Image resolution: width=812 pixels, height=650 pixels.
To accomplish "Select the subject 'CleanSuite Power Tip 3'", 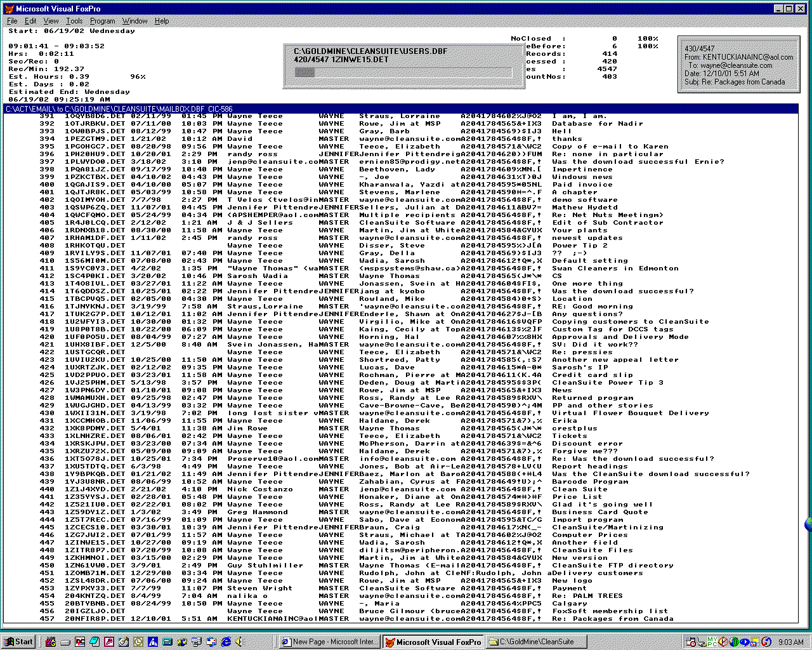I will [608, 383].
